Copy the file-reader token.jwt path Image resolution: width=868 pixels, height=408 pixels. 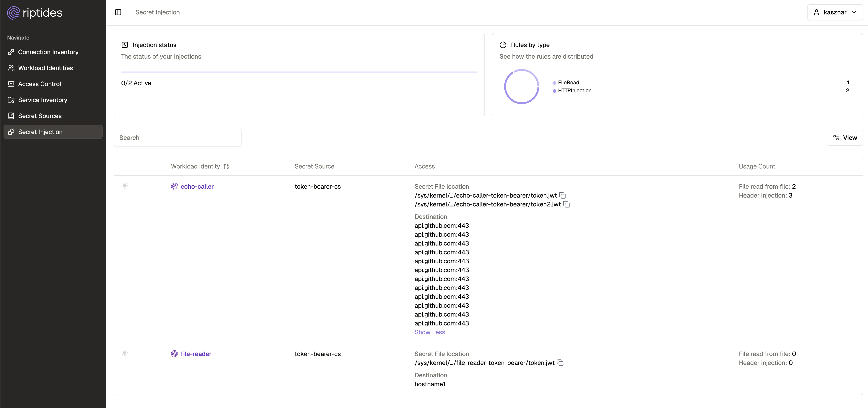[x=560, y=363]
